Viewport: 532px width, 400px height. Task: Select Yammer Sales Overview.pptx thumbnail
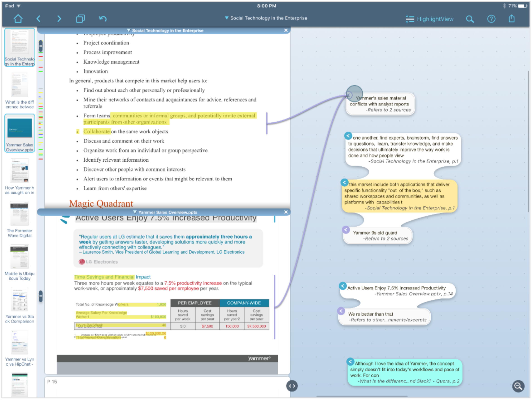[x=20, y=133]
